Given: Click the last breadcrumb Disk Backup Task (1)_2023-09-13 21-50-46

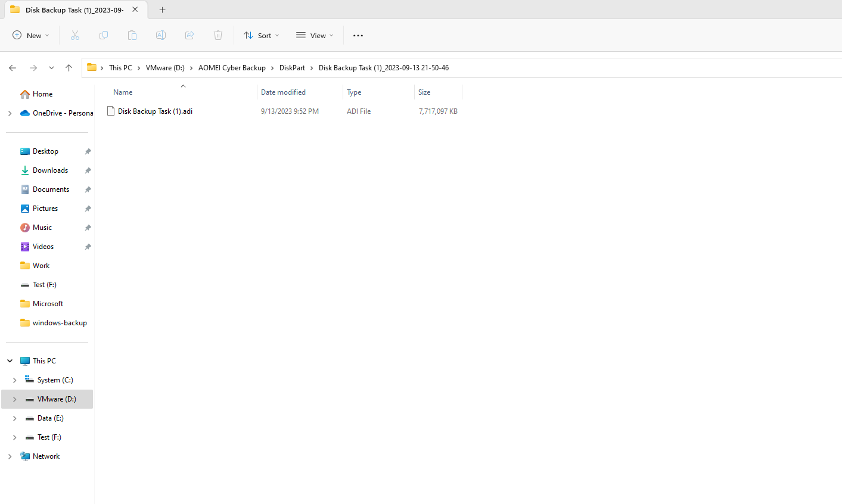Looking at the screenshot, I should coord(384,68).
